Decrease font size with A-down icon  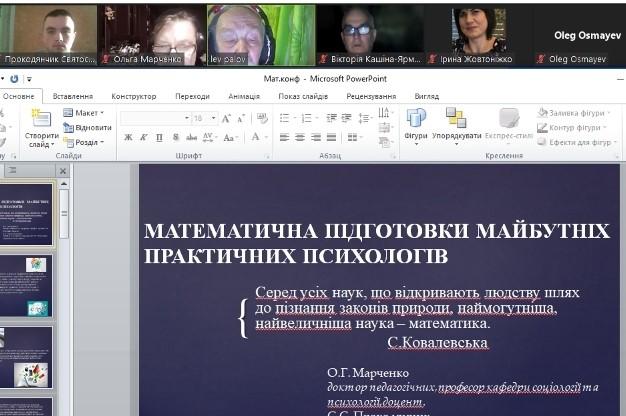point(241,118)
